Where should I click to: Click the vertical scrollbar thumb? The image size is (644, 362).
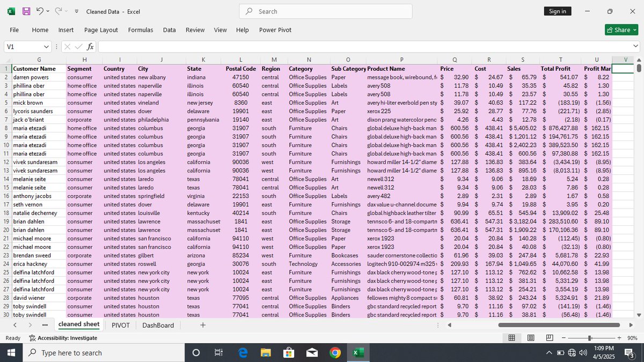[x=639, y=68]
